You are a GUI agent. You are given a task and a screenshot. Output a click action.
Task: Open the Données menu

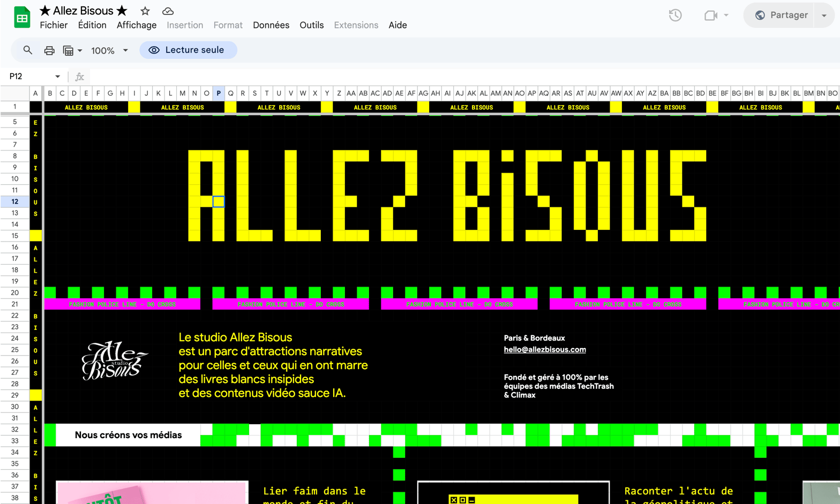tap(271, 25)
